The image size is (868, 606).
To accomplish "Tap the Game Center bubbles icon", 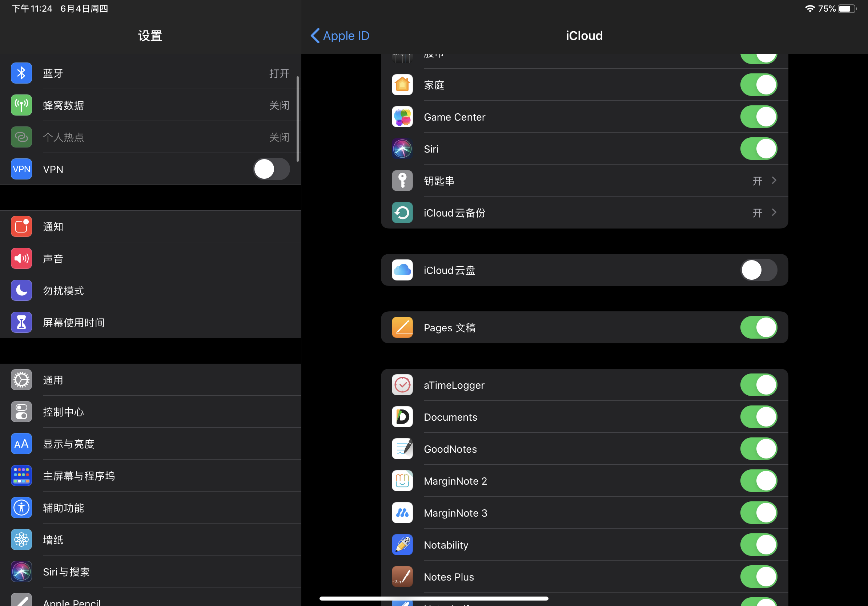I will pos(402,117).
